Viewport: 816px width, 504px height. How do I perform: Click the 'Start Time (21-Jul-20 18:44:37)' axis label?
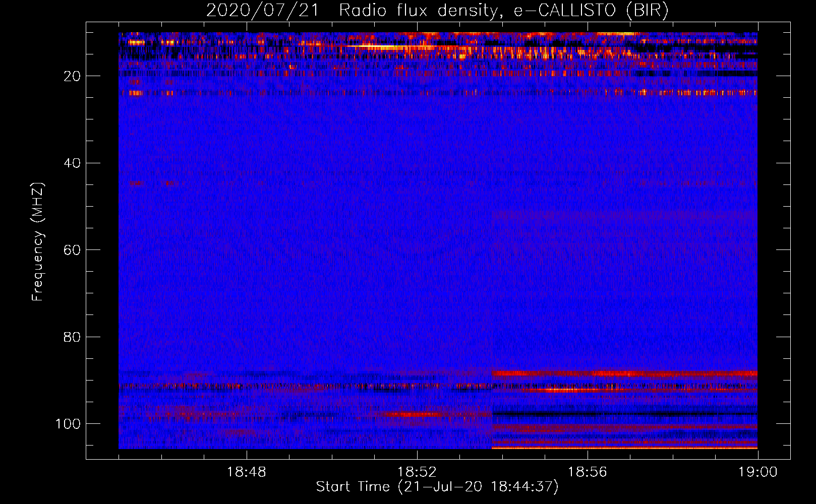coord(437,487)
